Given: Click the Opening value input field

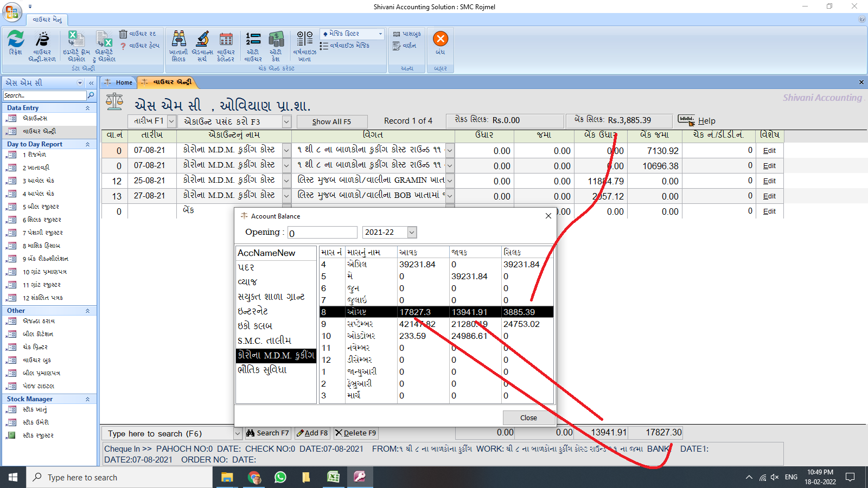Looking at the screenshot, I should (x=322, y=232).
